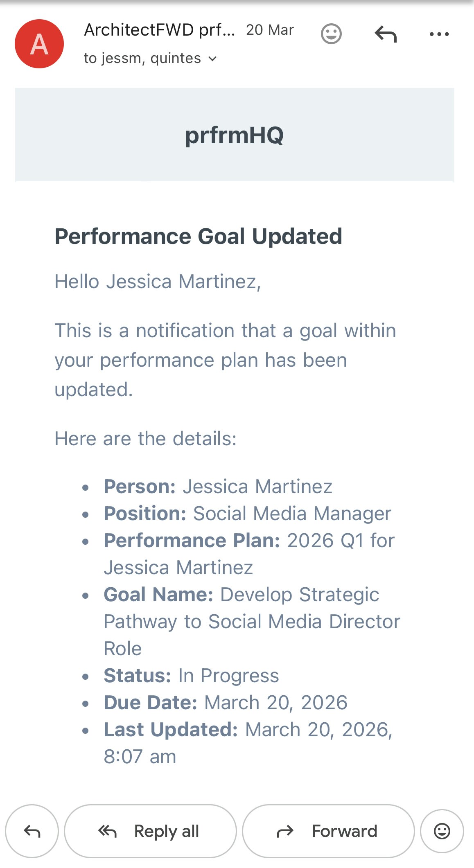This screenshot has height=868, width=474.
Task: Tap the 'Status: In Progress' line
Action: [191, 676]
